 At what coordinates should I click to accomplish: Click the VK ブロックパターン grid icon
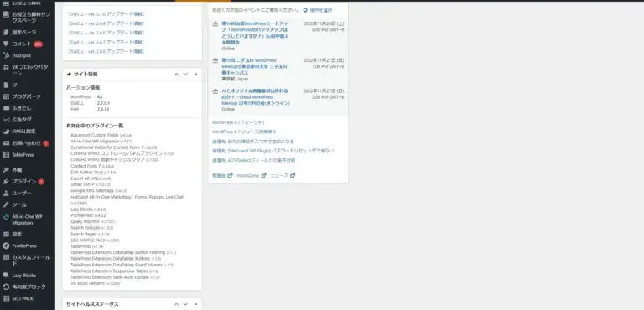[x=6, y=67]
